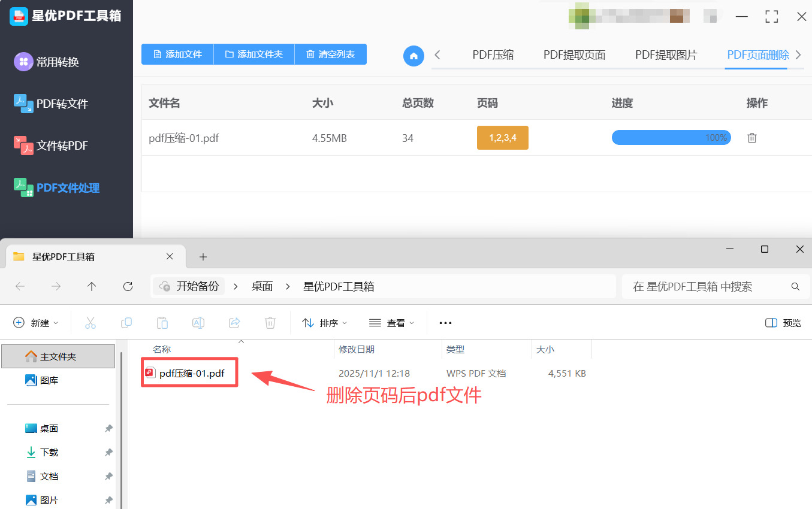Click the file name pdf压缩-01.pdf in converter list

pyautogui.click(x=184, y=138)
